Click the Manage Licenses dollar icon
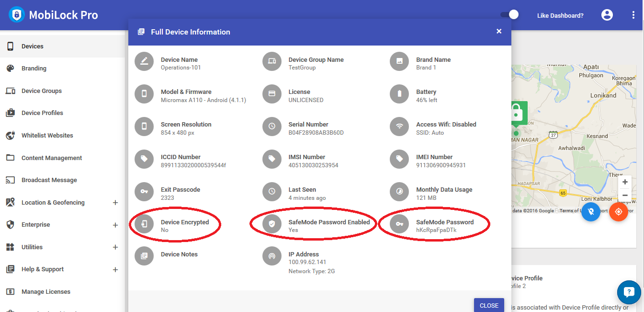 (10, 292)
